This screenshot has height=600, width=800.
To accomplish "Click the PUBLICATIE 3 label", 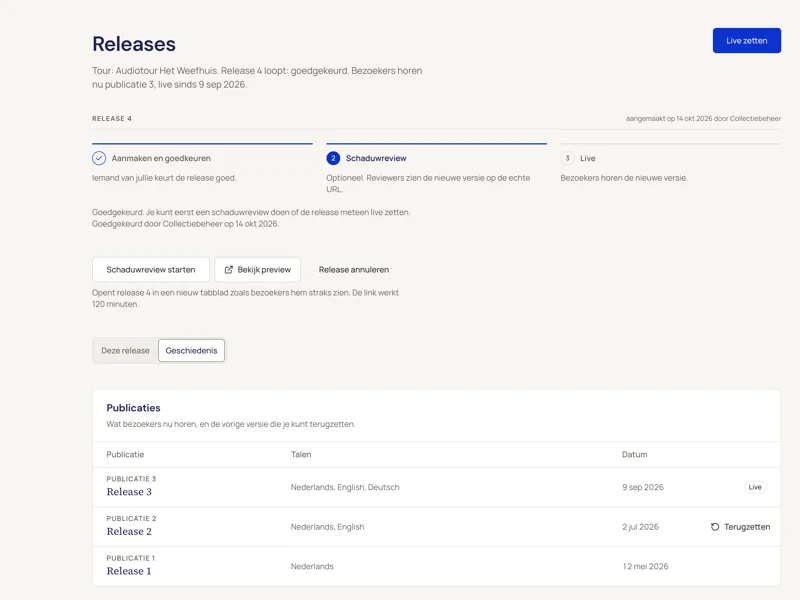I will tap(132, 479).
